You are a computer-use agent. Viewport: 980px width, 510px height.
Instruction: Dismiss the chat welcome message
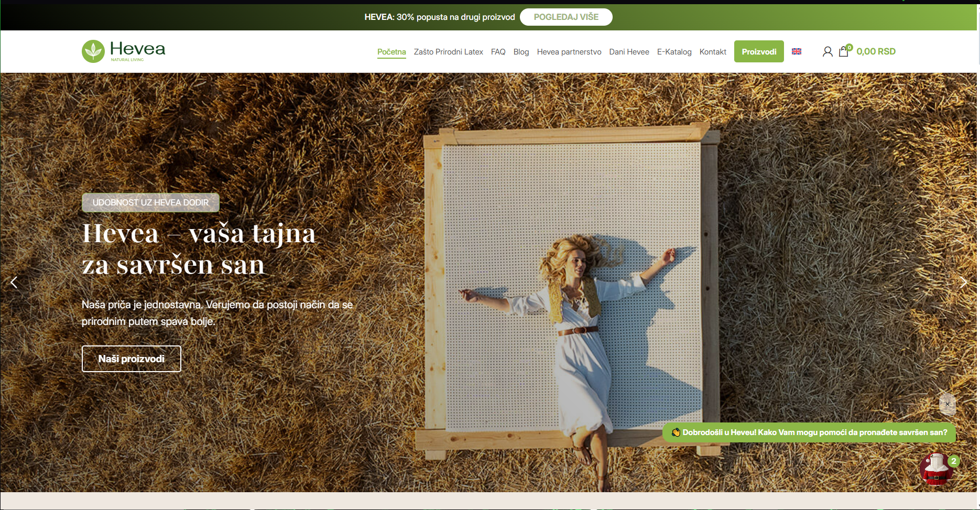point(948,404)
